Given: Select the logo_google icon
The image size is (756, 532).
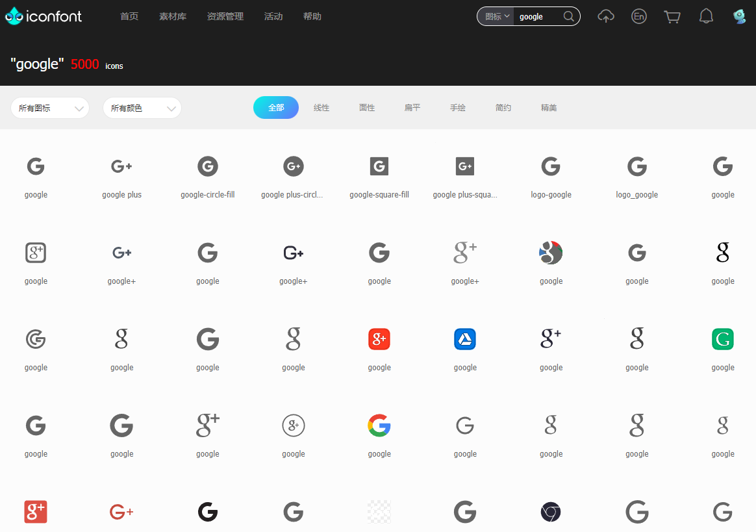Looking at the screenshot, I should [637, 166].
